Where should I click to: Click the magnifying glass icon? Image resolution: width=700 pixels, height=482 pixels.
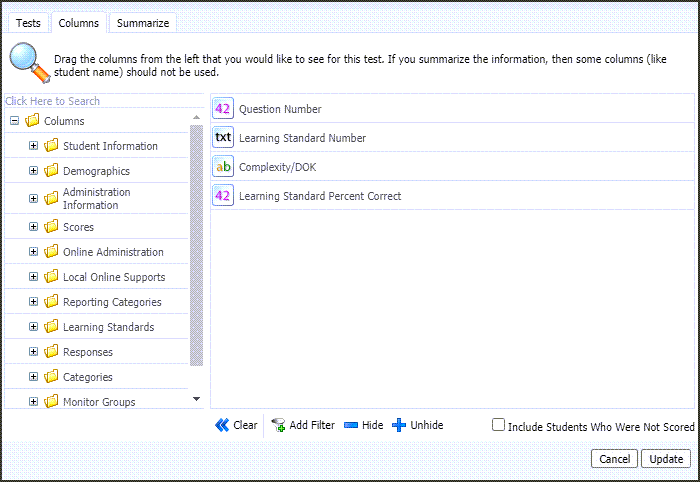point(29,62)
